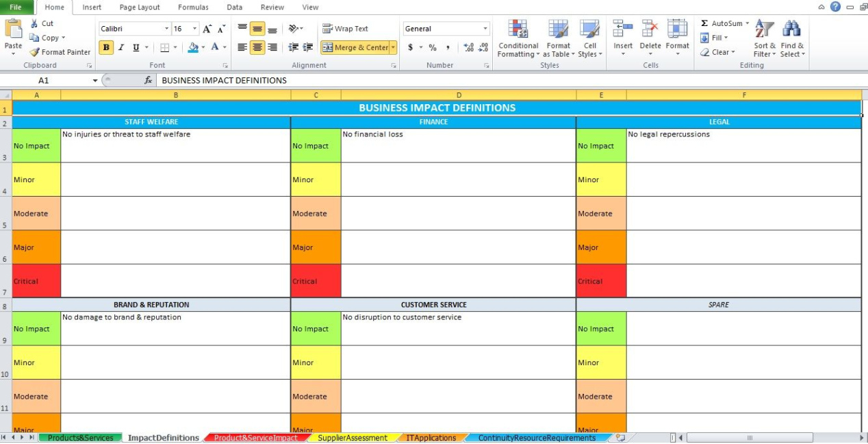Click the Sort & Filter icon
Image resolution: width=868 pixels, height=444 pixels.
click(x=764, y=29)
